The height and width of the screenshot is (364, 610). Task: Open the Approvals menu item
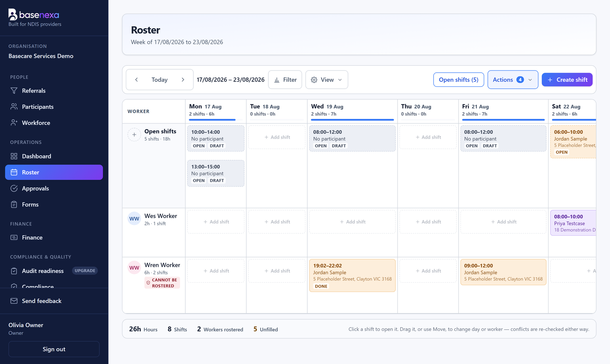click(x=54, y=188)
